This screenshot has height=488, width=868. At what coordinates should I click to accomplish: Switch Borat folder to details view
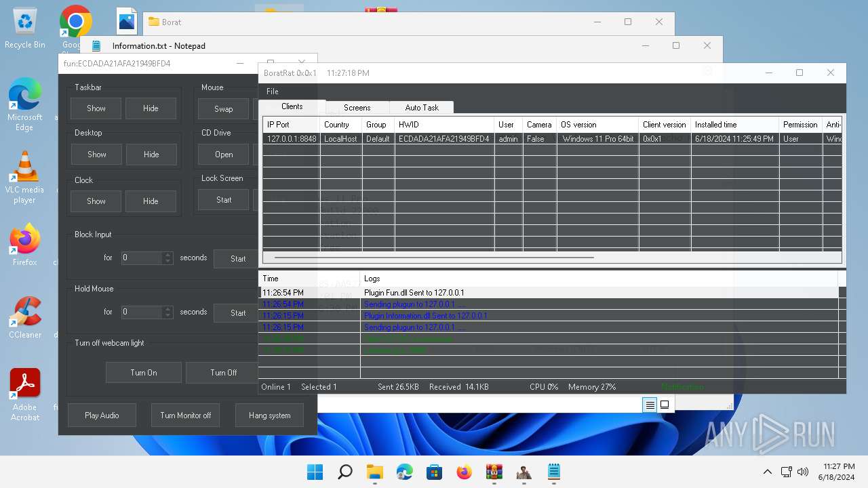click(650, 405)
